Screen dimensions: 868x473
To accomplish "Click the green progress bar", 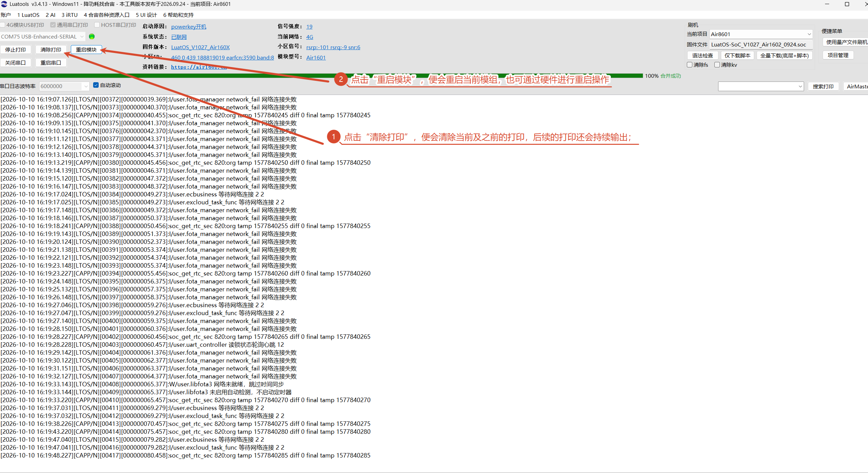I will 321,76.
